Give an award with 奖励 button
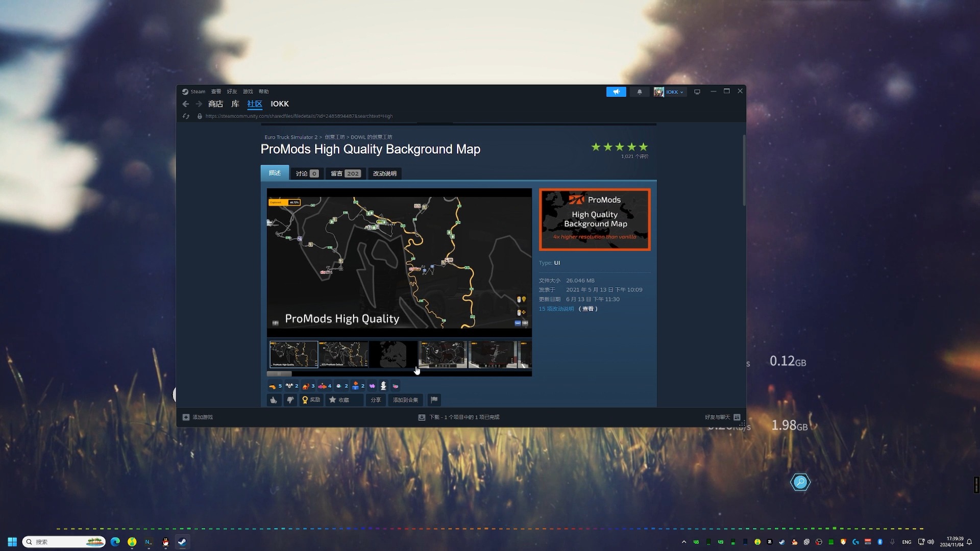This screenshot has width=980, height=551. pos(311,400)
